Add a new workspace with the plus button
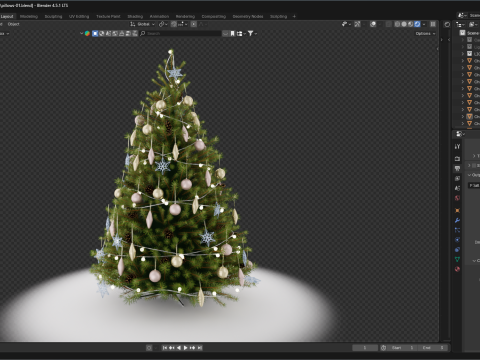This screenshot has width=480, height=360. click(294, 16)
